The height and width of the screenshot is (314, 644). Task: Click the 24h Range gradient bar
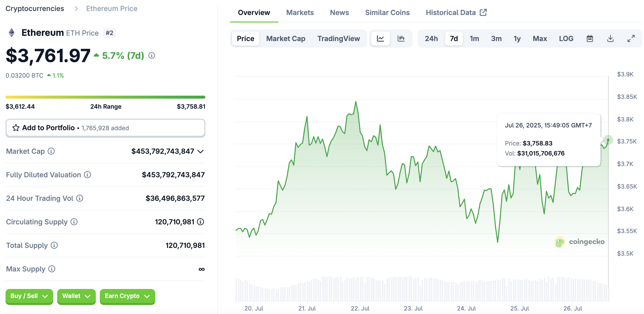click(106, 97)
